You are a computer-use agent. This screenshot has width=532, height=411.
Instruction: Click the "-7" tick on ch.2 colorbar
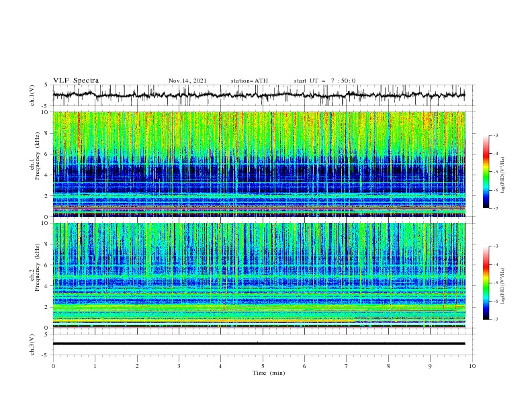tap(495, 319)
